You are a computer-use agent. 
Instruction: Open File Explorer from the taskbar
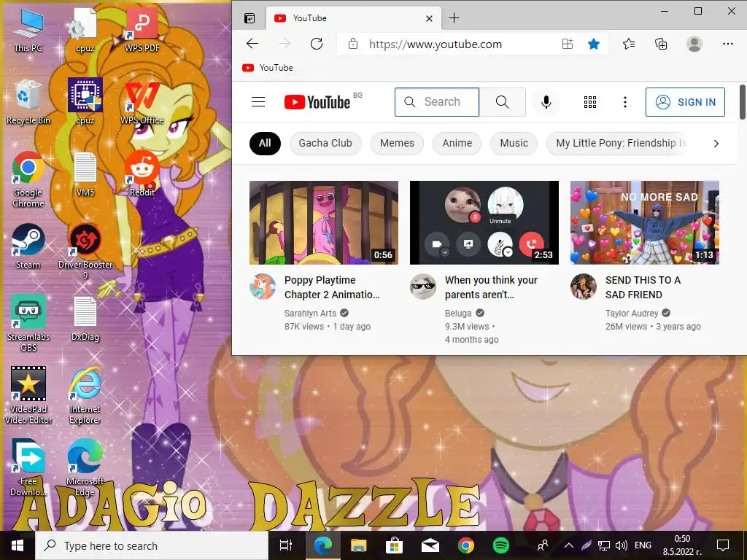[x=358, y=545]
